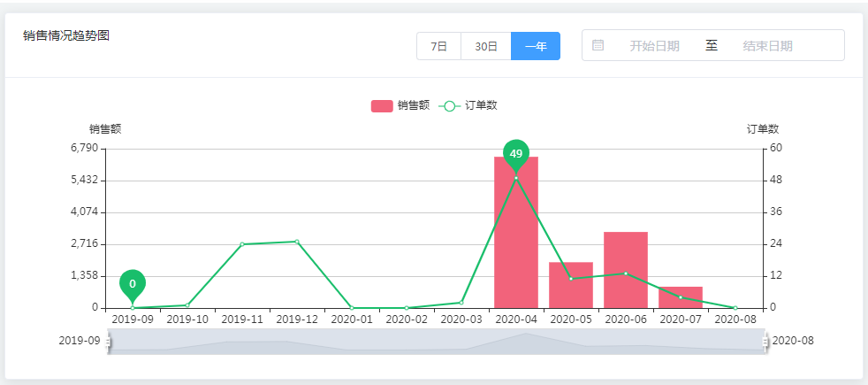Click the 2020-06 order count data point

pyautogui.click(x=626, y=273)
